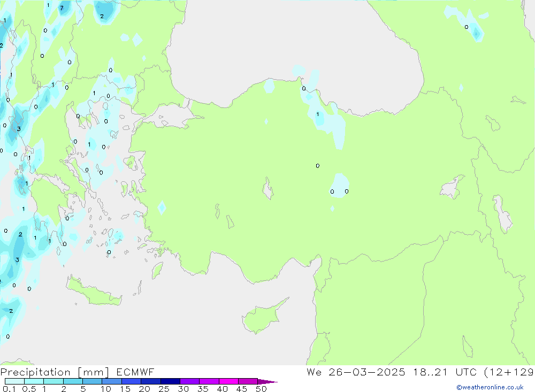Click the 10–15 mm legend swatch
This screenshot has width=535, height=392.
(112, 381)
